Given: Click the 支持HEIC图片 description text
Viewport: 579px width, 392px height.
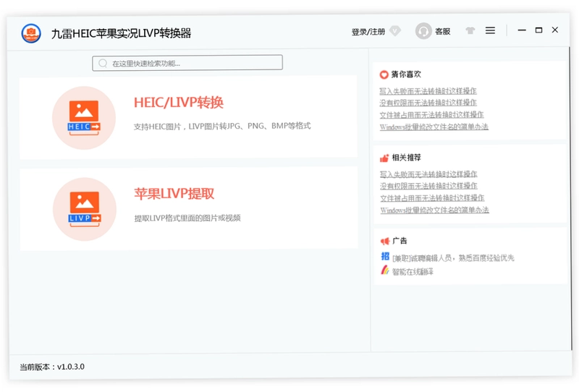Looking at the screenshot, I should [x=222, y=127].
